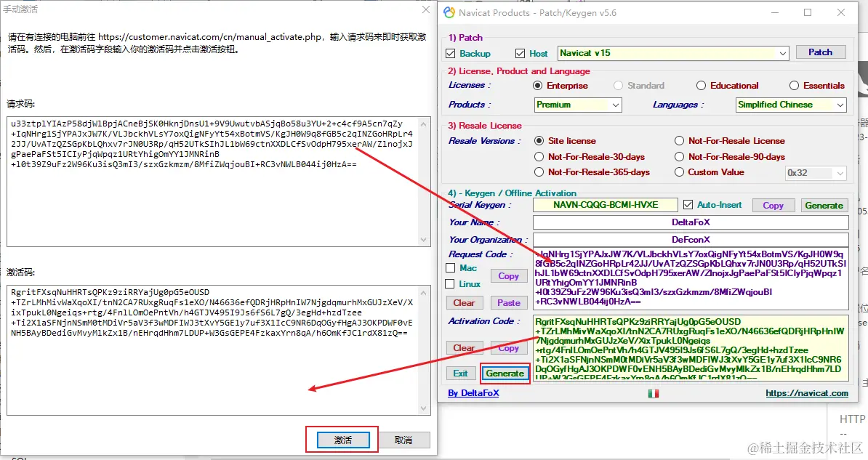Toggle the Linux checkbox
The height and width of the screenshot is (460, 868).
tap(450, 284)
